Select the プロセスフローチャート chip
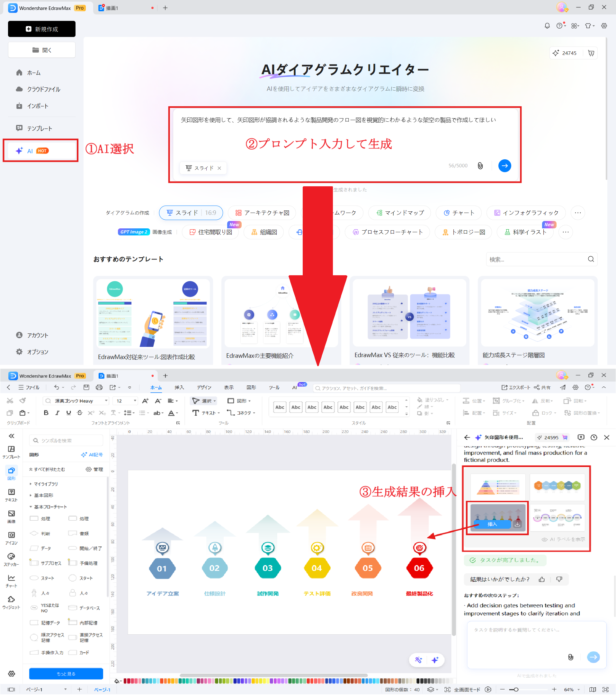Screen dimensions: 616x696 [x=388, y=232]
